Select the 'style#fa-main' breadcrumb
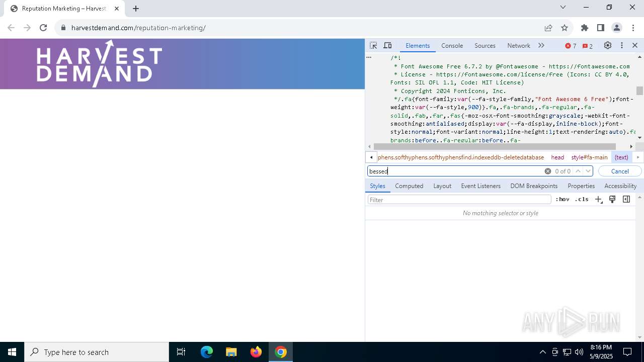 click(x=589, y=157)
